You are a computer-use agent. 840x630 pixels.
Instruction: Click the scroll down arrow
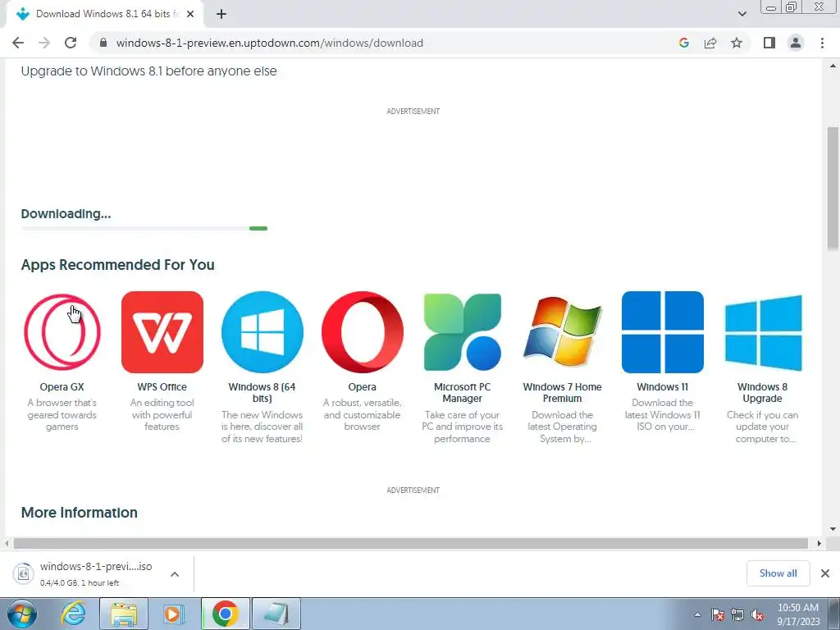[x=833, y=529]
